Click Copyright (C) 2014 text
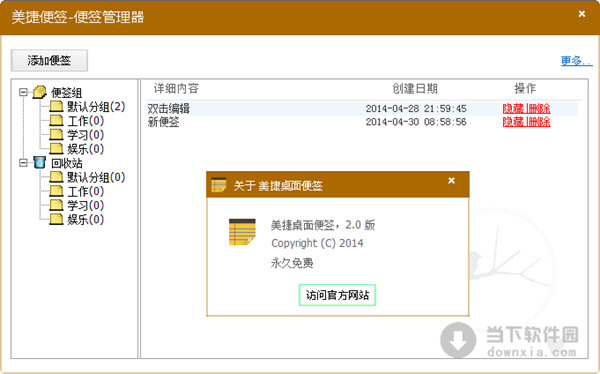The image size is (600, 374). [317, 243]
